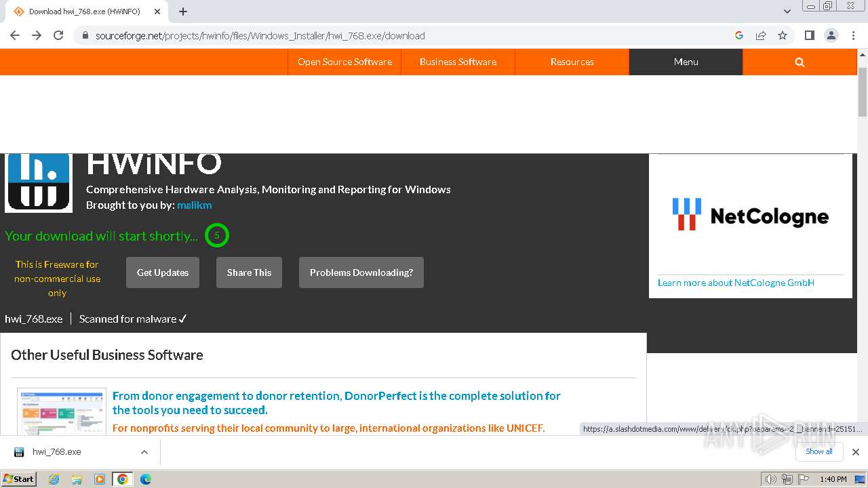Screen dimensions: 868x488
Task: Open the Windows Start menu
Action: [18, 479]
